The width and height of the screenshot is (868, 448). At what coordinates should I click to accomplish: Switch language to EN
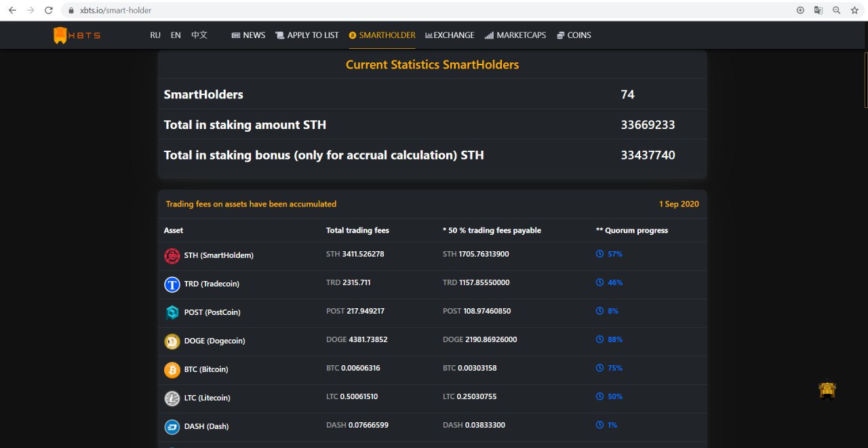click(x=176, y=35)
